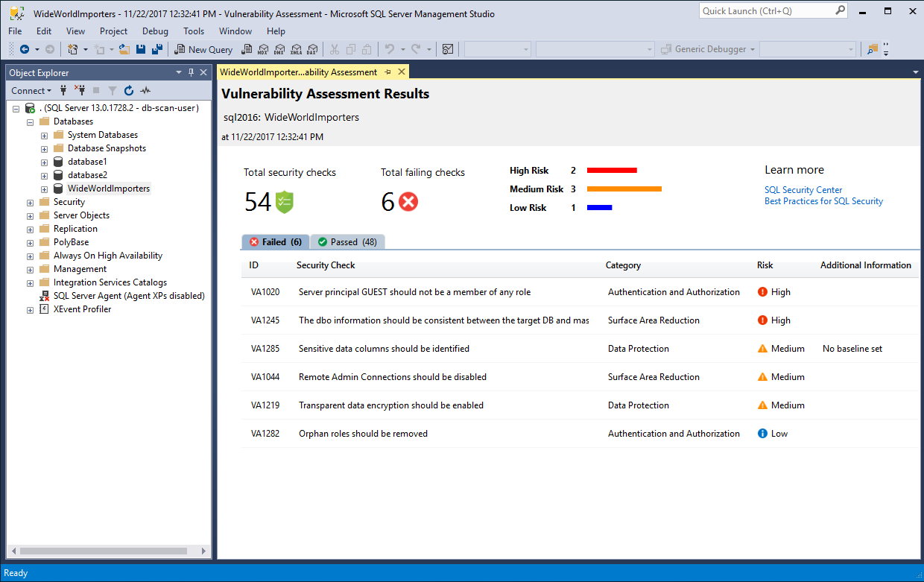Open the SQL Security Center link

(803, 189)
